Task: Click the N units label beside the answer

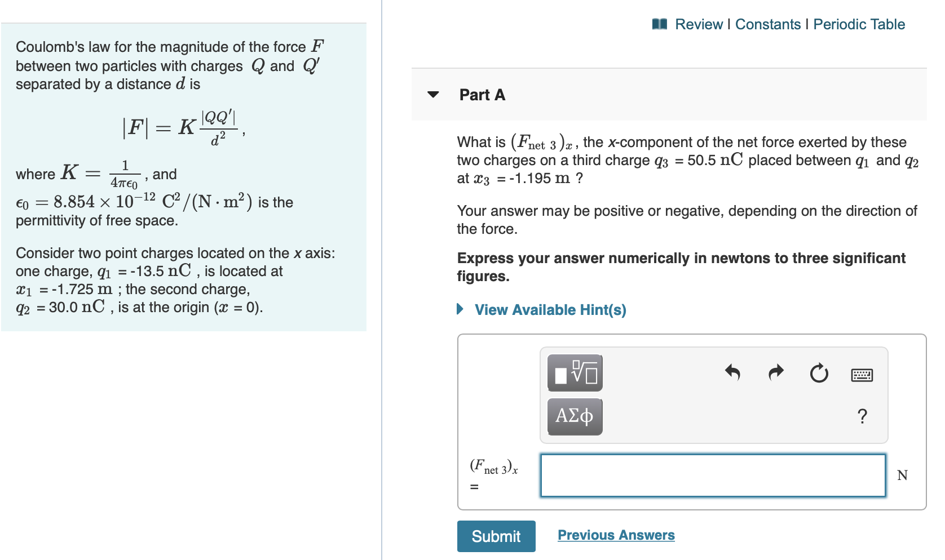Action: tap(903, 475)
